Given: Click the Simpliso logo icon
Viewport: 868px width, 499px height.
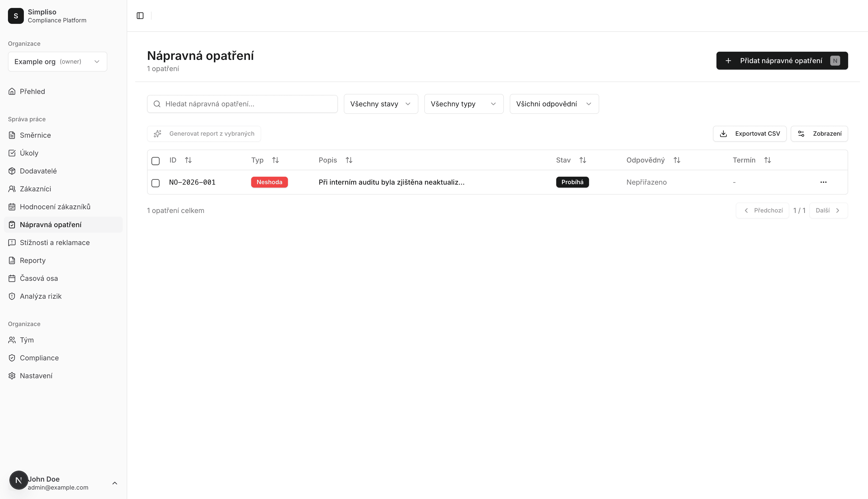Looking at the screenshot, I should coord(16,16).
